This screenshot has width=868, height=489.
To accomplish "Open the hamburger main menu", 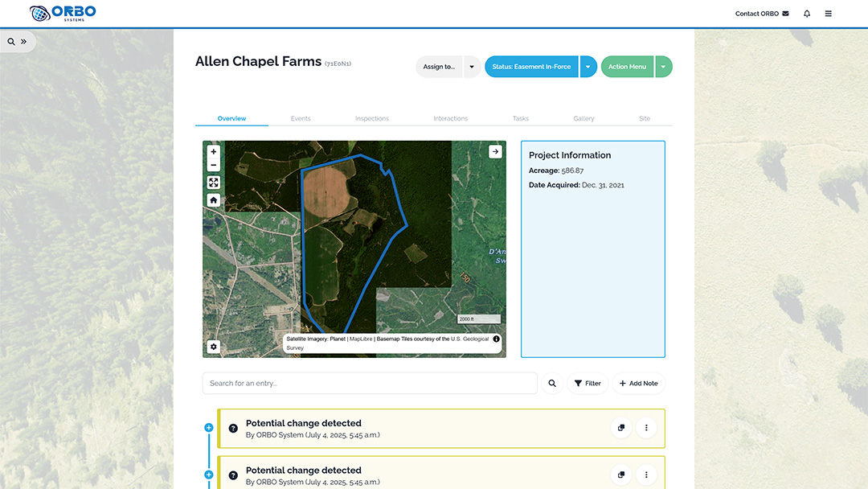I will [829, 14].
